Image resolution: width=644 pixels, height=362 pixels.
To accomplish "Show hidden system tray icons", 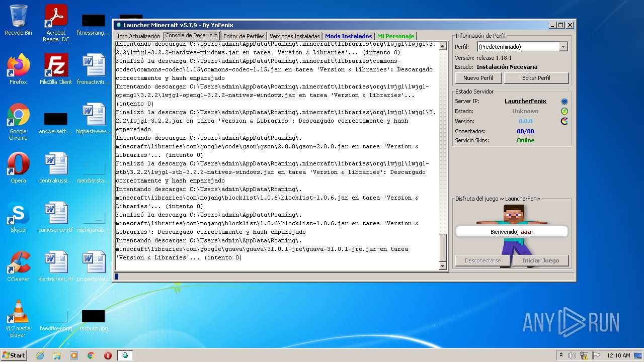I will tap(561, 355).
